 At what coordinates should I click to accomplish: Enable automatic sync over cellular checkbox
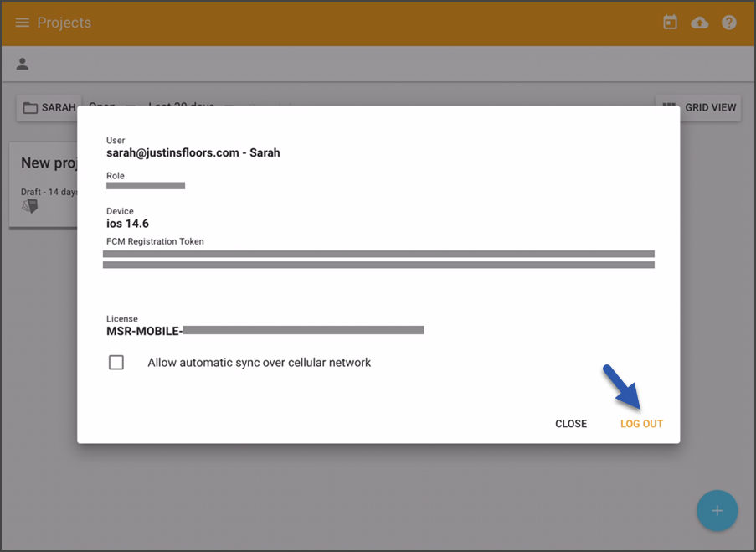116,363
